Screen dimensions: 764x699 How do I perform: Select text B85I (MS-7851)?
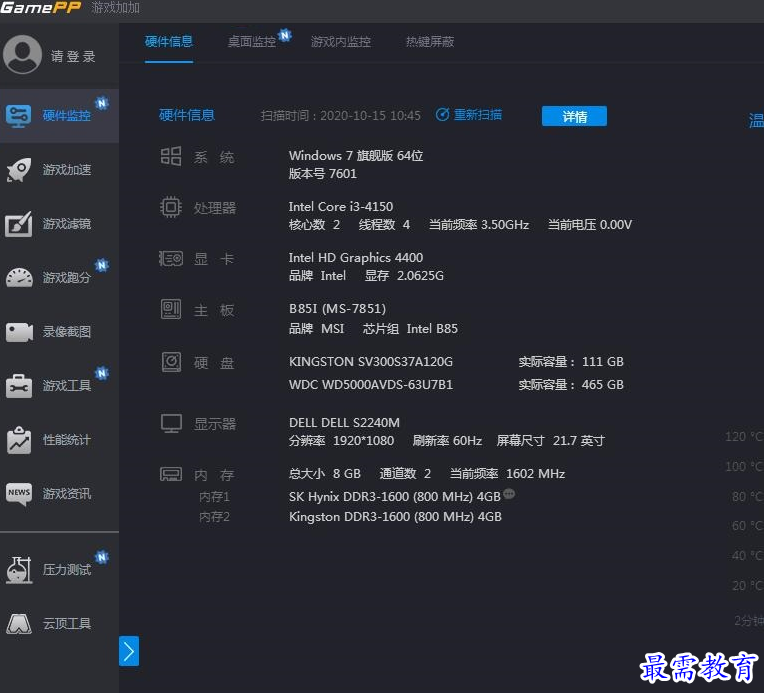tap(337, 308)
